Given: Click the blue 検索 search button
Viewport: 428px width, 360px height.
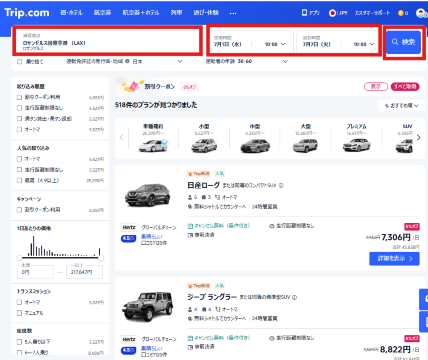Looking at the screenshot, I should [403, 42].
